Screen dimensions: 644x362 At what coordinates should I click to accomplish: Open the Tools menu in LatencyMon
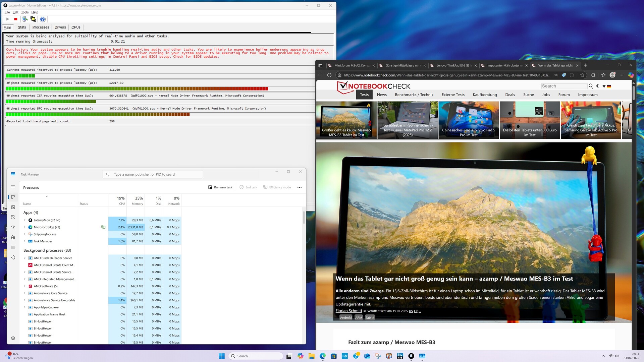pyautogui.click(x=25, y=12)
